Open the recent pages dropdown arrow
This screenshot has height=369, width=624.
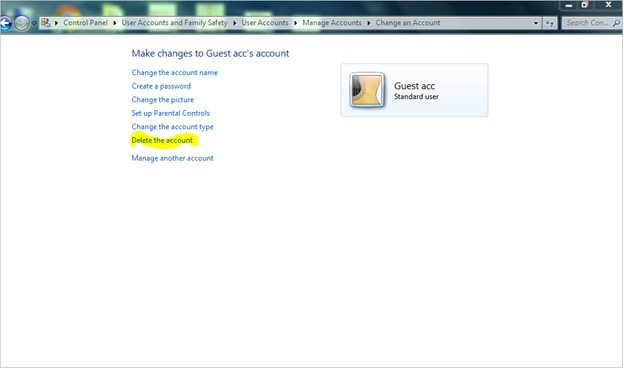pyautogui.click(x=34, y=23)
